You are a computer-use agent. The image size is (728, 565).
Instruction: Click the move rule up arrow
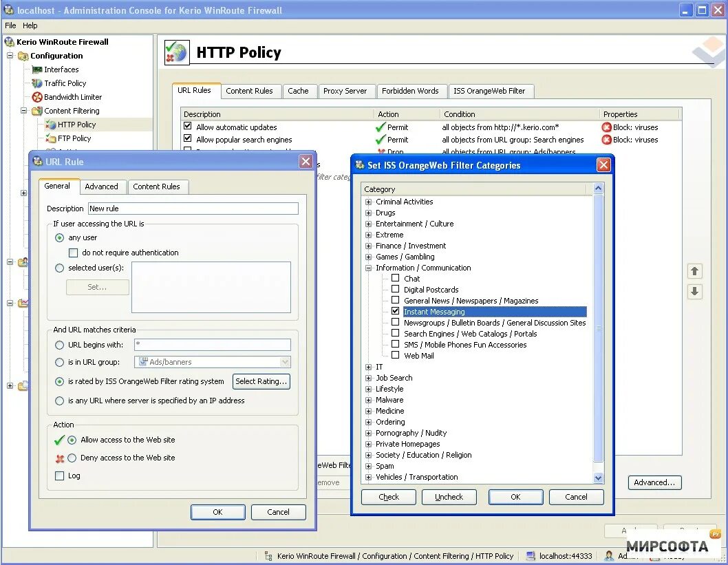694,271
